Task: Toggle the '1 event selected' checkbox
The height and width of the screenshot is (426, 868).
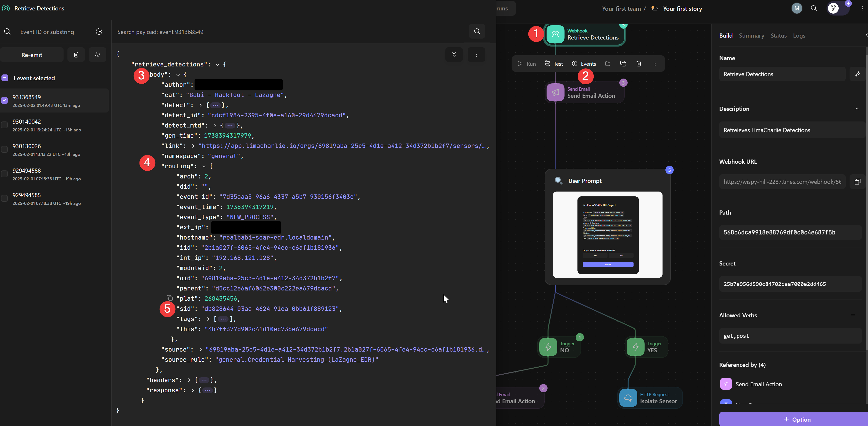Action: point(5,78)
